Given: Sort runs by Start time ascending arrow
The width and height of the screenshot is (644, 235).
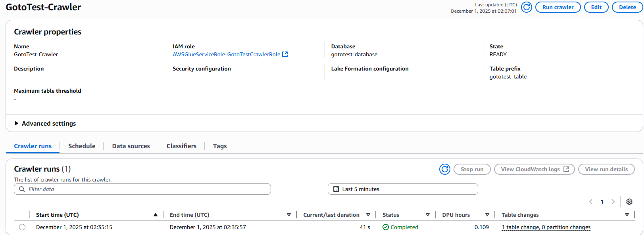Looking at the screenshot, I should tap(156, 215).
